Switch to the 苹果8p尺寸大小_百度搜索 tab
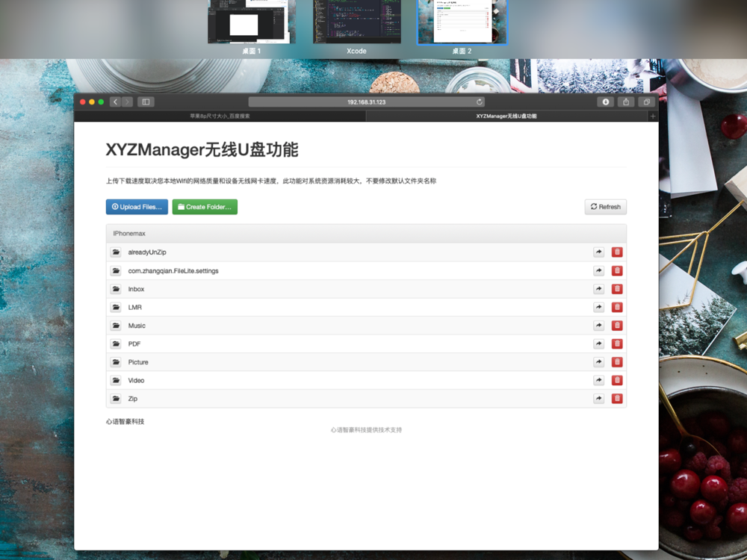 pyautogui.click(x=220, y=116)
